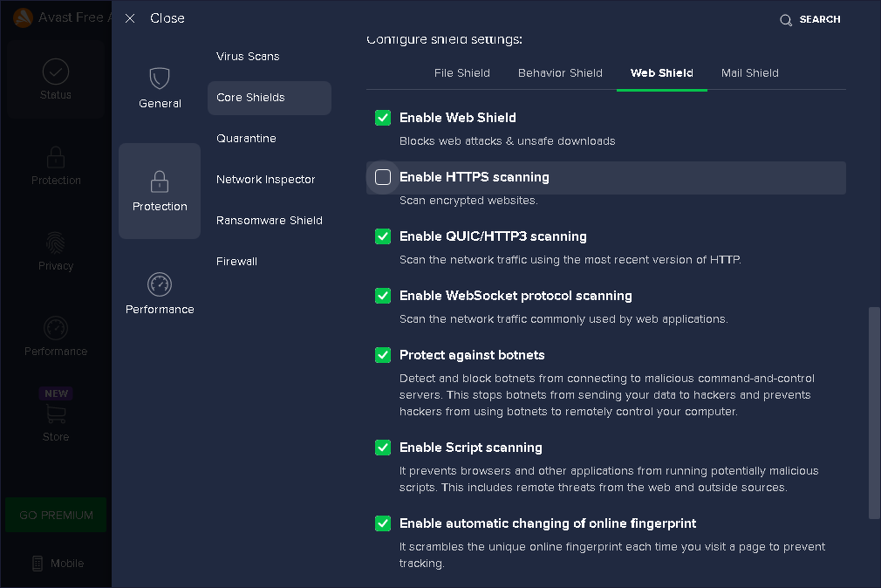Open the Behavior Shield tab
Screen dimensions: 881x588
(560, 73)
